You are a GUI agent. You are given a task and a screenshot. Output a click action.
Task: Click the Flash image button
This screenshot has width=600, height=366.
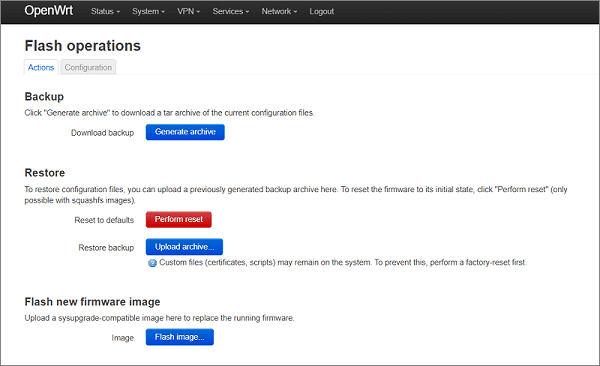(180, 337)
